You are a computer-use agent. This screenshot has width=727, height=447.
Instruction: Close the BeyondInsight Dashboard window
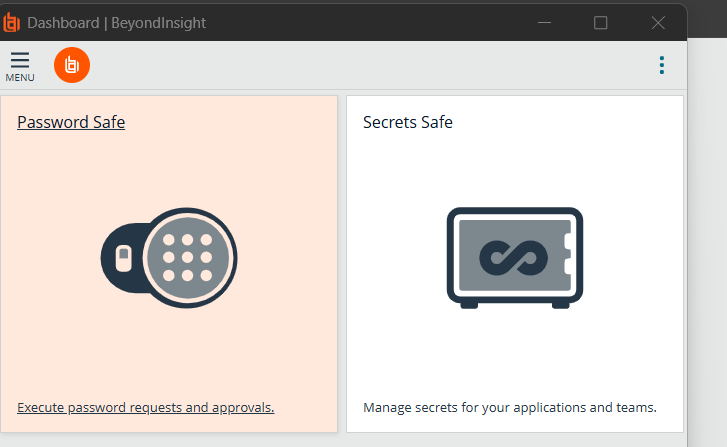point(658,23)
